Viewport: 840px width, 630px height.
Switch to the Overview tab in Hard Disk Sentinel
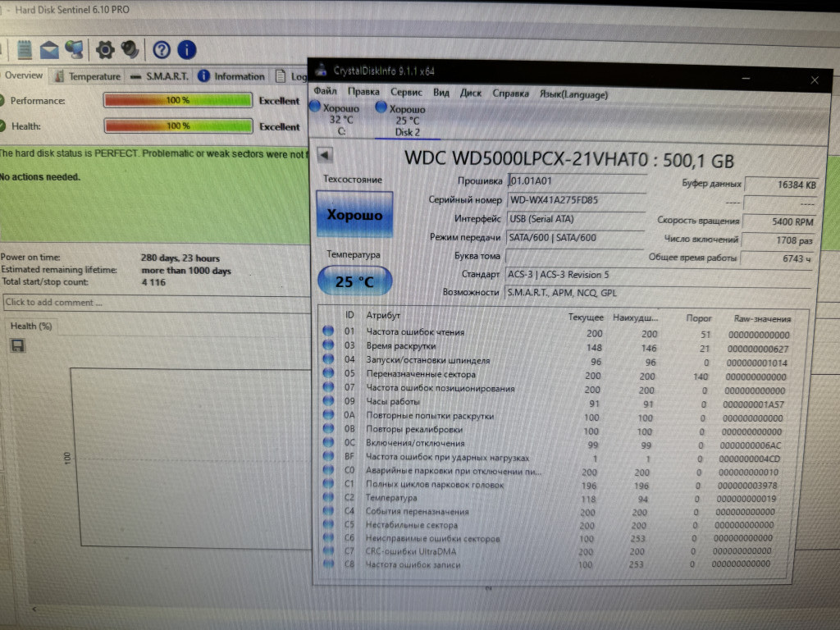pos(24,75)
